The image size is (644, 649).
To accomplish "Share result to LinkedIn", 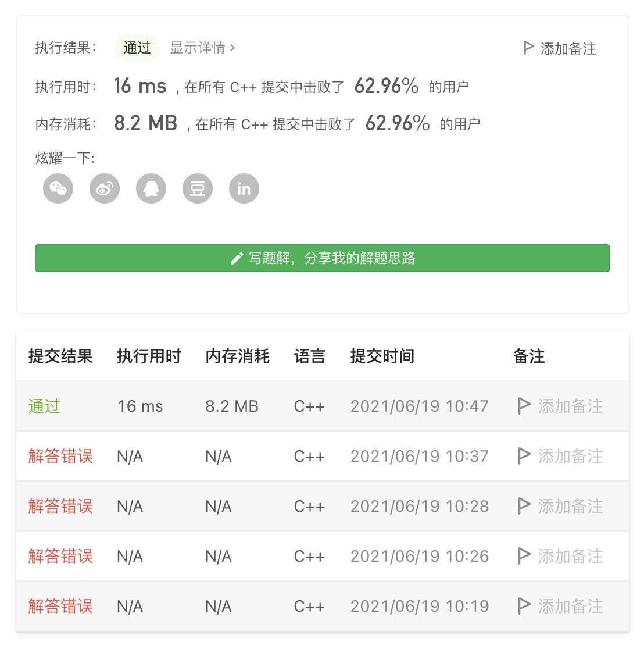I will 244,188.
